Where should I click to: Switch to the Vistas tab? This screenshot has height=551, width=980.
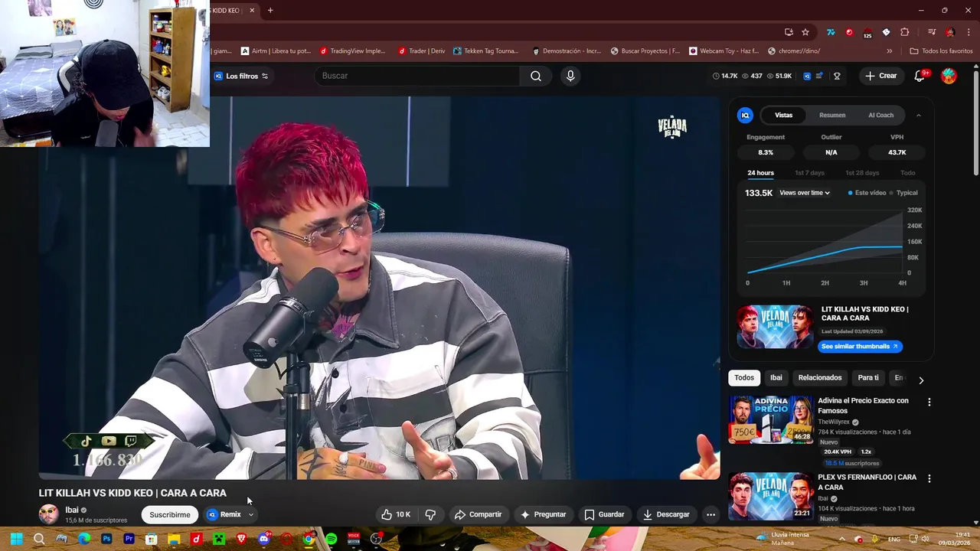click(x=783, y=115)
